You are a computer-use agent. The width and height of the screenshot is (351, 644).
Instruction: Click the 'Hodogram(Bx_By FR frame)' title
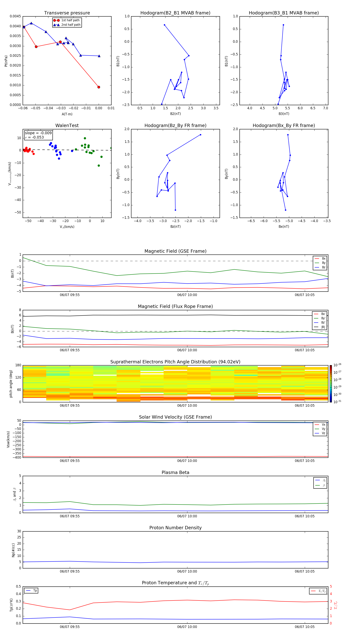284,125
